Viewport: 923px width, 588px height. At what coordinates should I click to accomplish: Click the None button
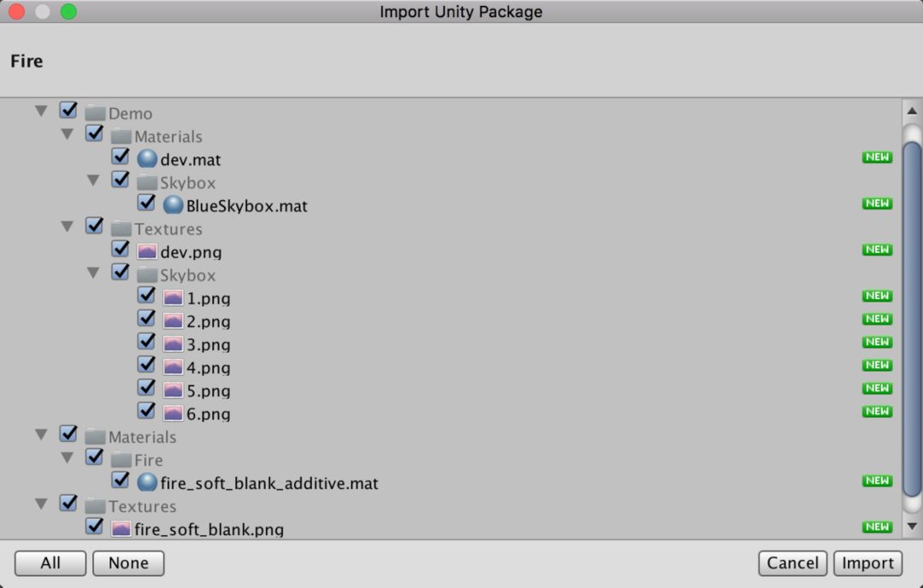pos(128,563)
